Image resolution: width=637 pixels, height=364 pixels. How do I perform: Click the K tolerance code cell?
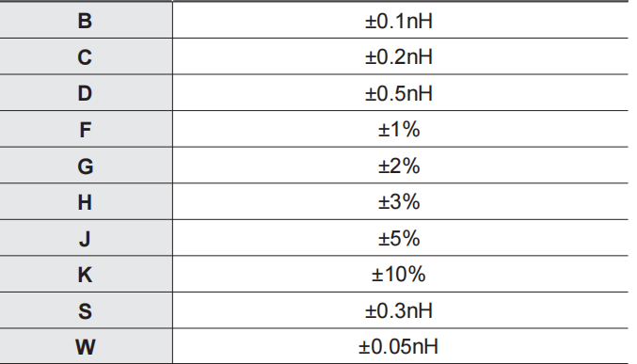86,275
